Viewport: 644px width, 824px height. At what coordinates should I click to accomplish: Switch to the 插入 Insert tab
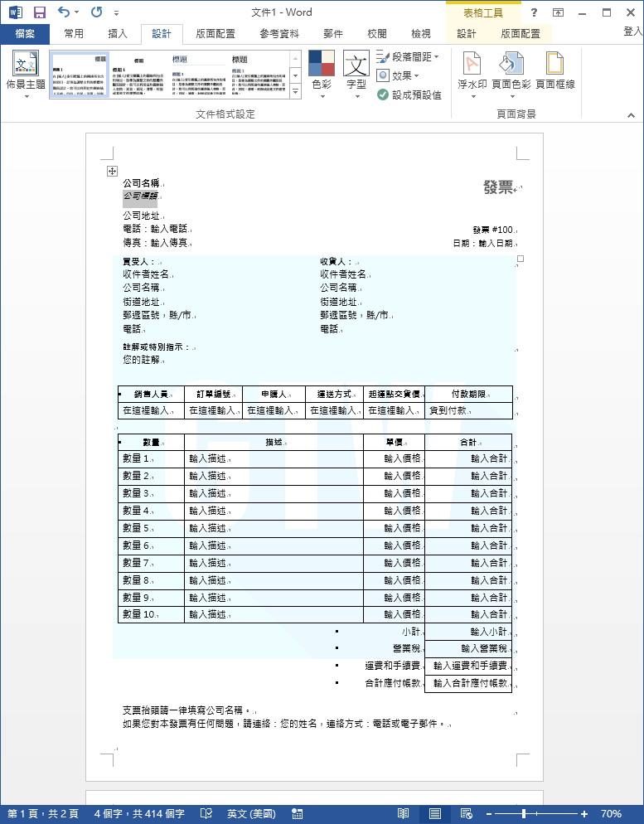(118, 34)
